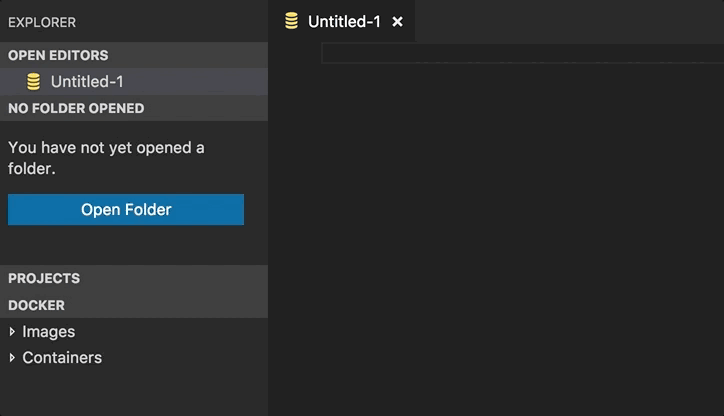
Task: Close the Untitled-1 editor tab
Action: click(x=397, y=22)
